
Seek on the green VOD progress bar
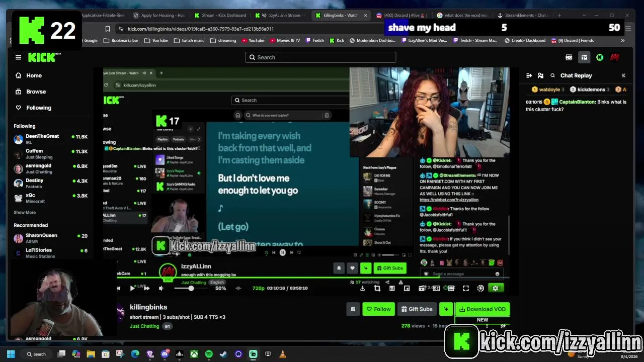313,277
